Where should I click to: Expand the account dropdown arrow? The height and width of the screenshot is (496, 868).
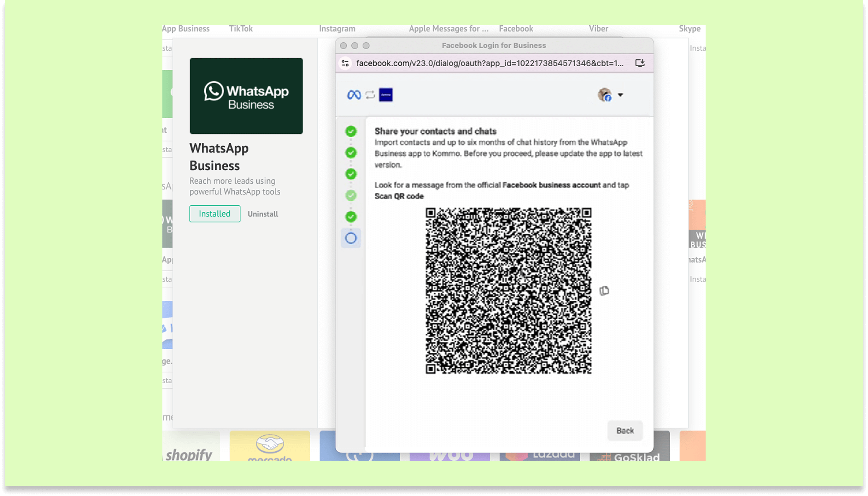(x=620, y=95)
